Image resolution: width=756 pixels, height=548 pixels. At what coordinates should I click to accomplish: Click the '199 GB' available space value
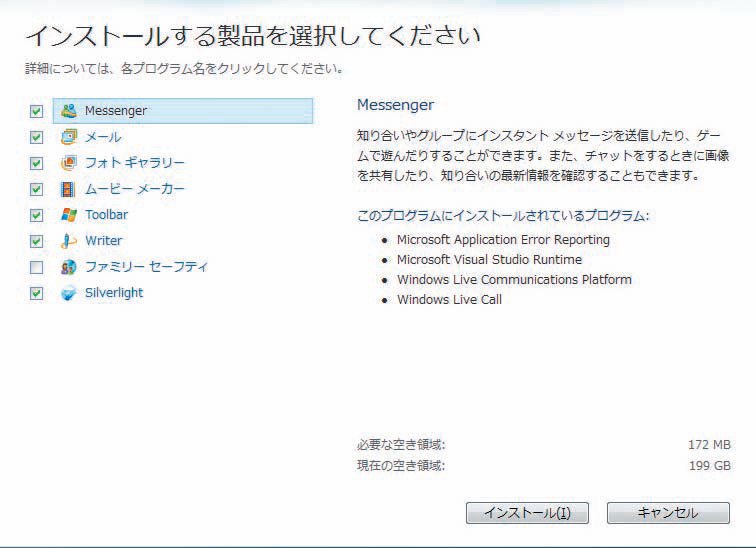click(x=710, y=466)
